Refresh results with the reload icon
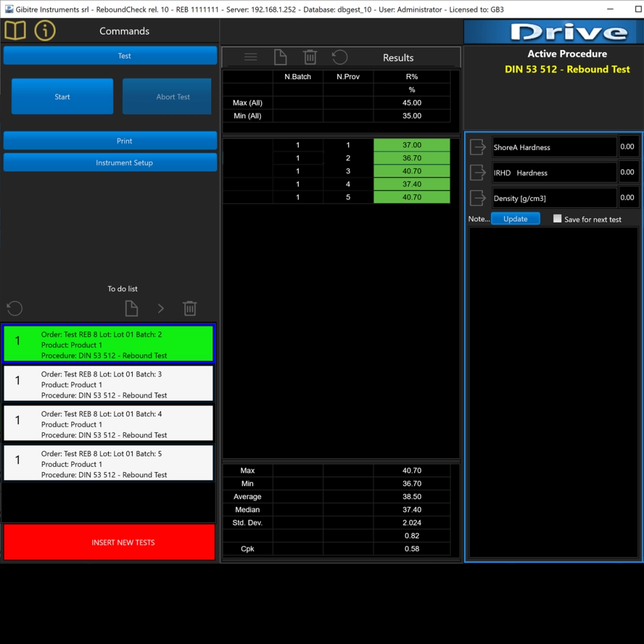 [339, 57]
